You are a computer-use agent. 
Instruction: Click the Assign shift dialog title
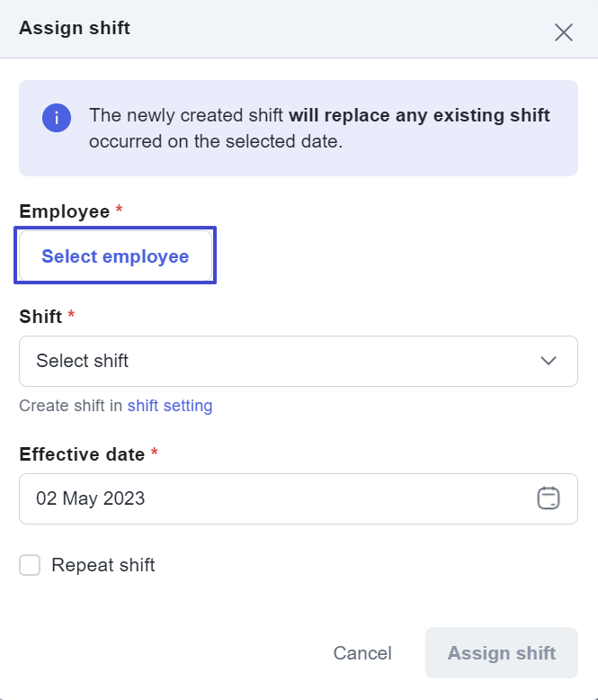click(75, 28)
